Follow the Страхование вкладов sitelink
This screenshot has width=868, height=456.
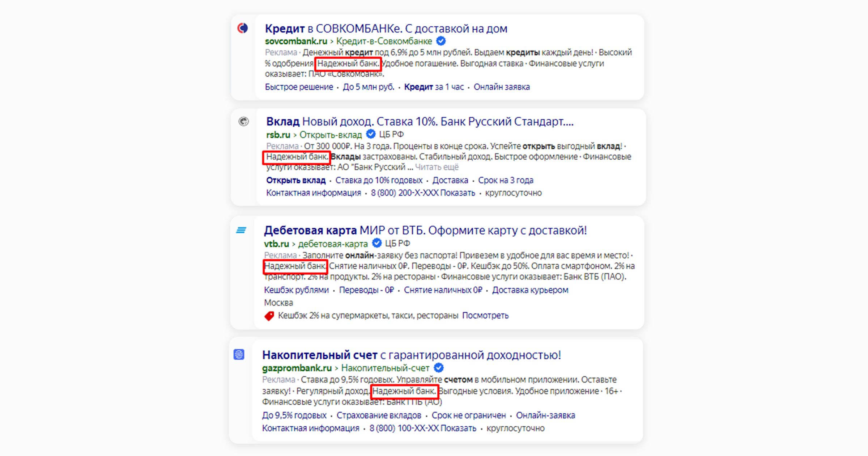379,415
